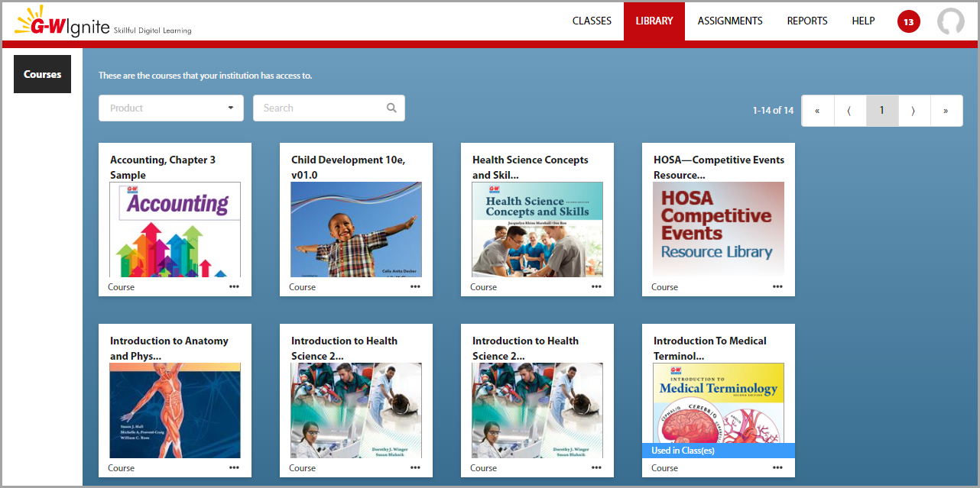Open the Health Science Concepts and Skills cover
Image resolution: width=980 pixels, height=488 pixels.
pyautogui.click(x=537, y=229)
